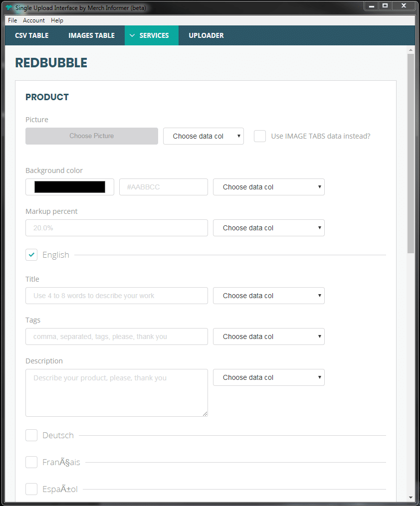Image resolution: width=420 pixels, height=506 pixels.
Task: Enable the Deutsch language checkbox
Action: (x=31, y=435)
